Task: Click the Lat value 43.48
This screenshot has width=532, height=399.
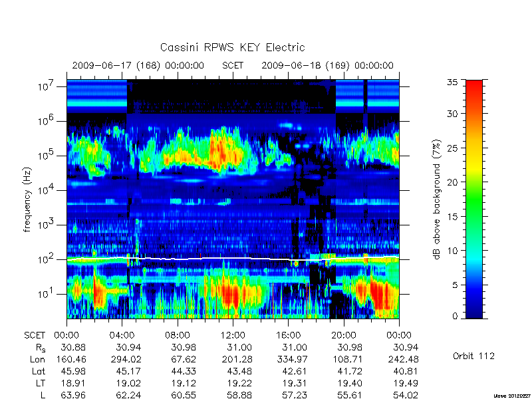Action: [x=239, y=371]
